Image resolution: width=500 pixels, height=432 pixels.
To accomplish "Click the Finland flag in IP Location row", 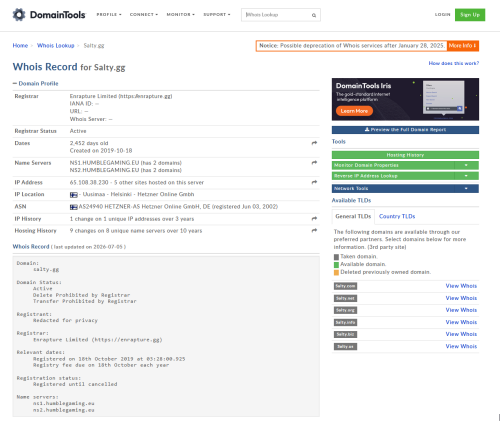I will 74,195.
